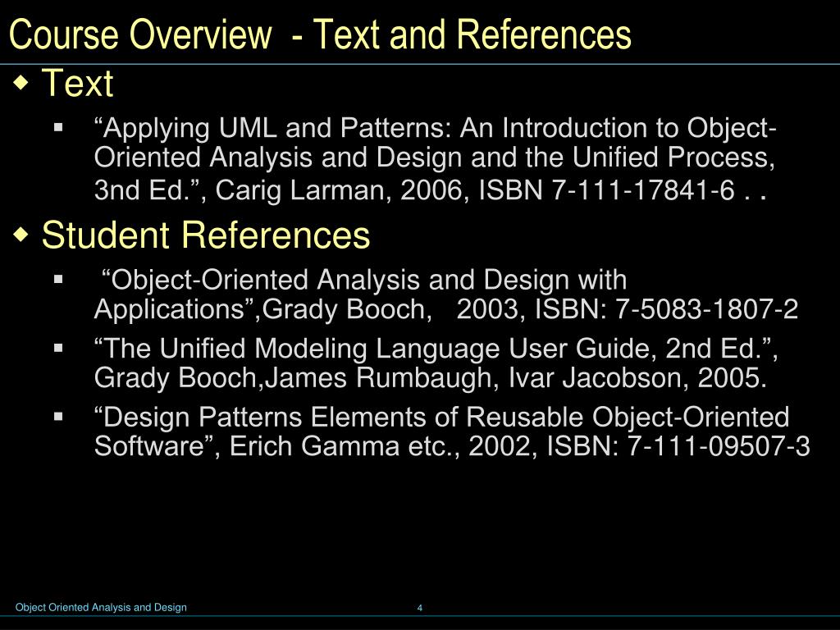Click the line starting 'Applying UML and Patterns'

(x=435, y=129)
